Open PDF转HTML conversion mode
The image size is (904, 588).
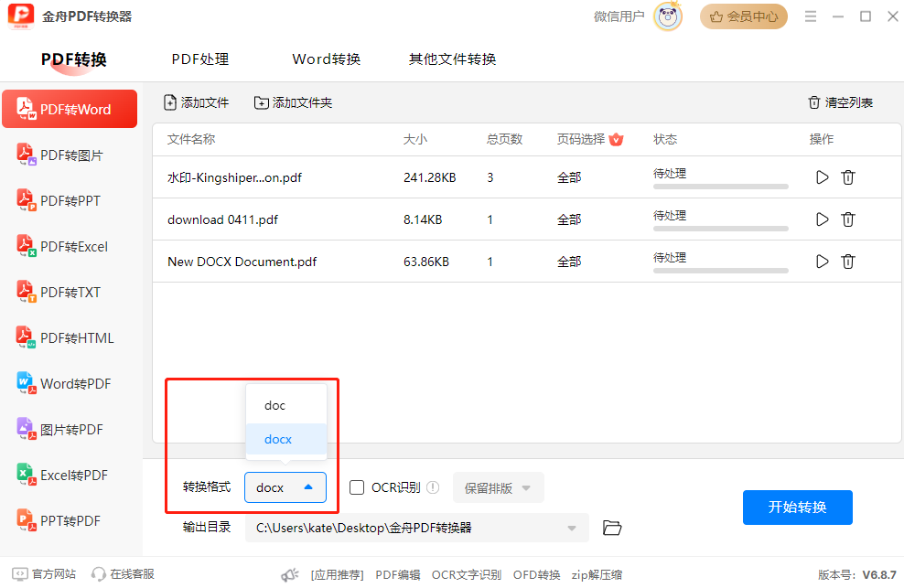70,337
